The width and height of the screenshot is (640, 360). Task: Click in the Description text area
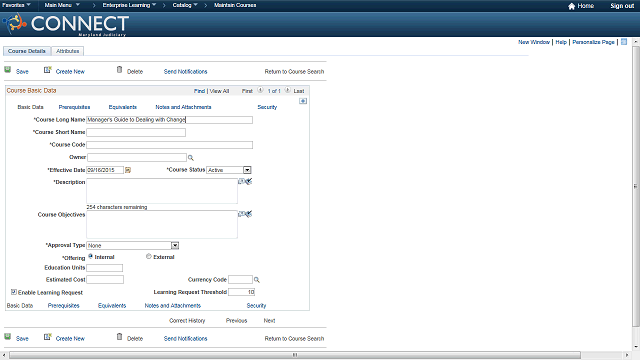[162, 191]
